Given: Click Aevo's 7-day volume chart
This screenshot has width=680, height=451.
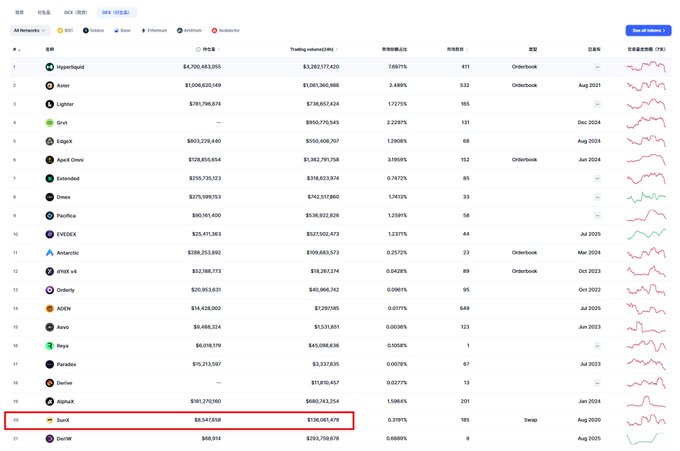Looking at the screenshot, I should (x=646, y=327).
